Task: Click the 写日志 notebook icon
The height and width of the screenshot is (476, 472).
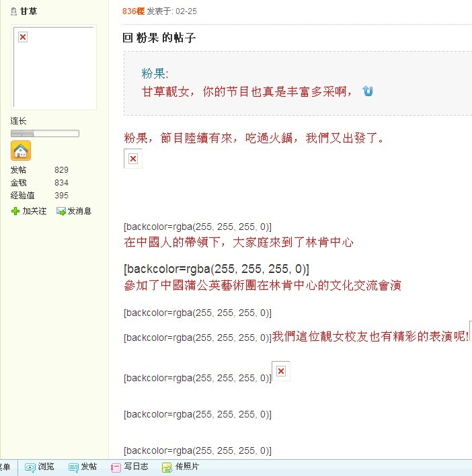Action: point(116,467)
